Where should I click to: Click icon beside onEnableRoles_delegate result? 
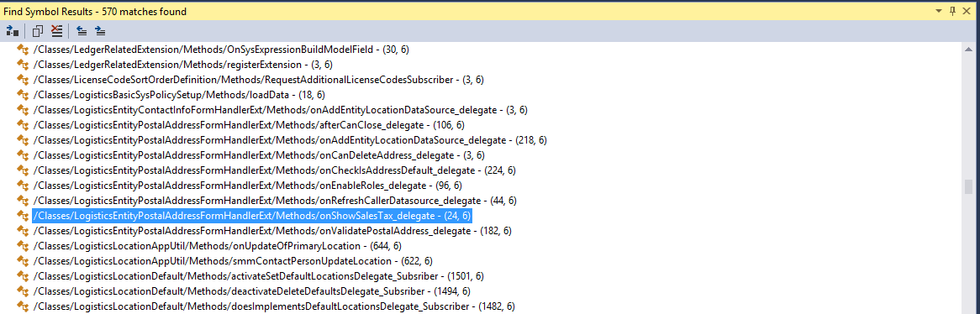coord(24,186)
